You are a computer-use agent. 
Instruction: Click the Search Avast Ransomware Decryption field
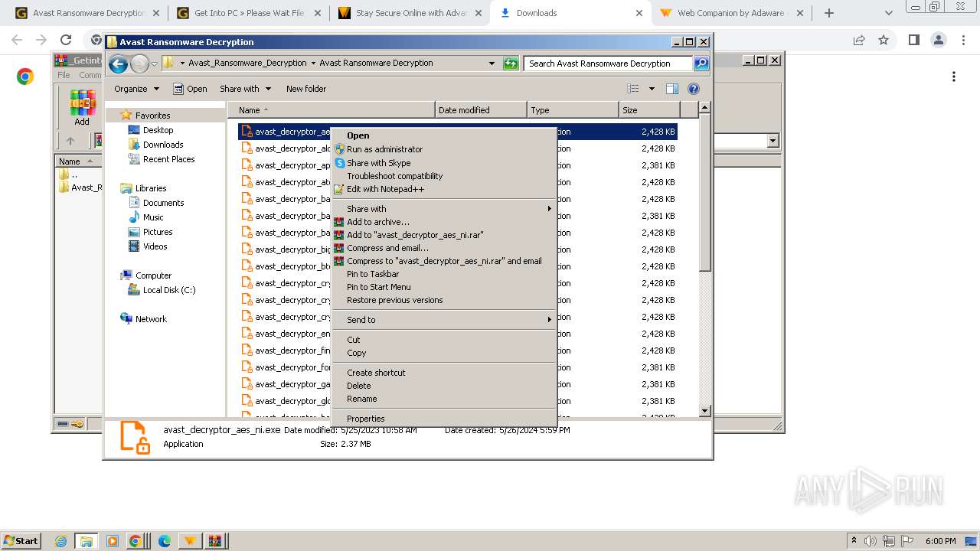click(609, 64)
